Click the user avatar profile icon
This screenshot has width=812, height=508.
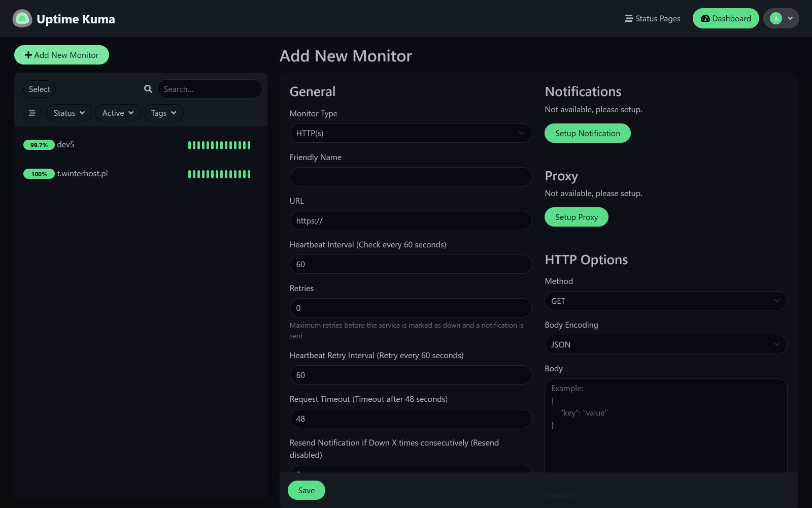tap(775, 18)
